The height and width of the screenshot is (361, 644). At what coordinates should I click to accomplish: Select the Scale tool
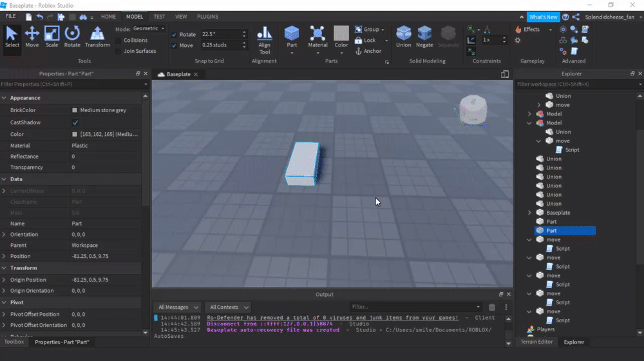pyautogui.click(x=52, y=36)
